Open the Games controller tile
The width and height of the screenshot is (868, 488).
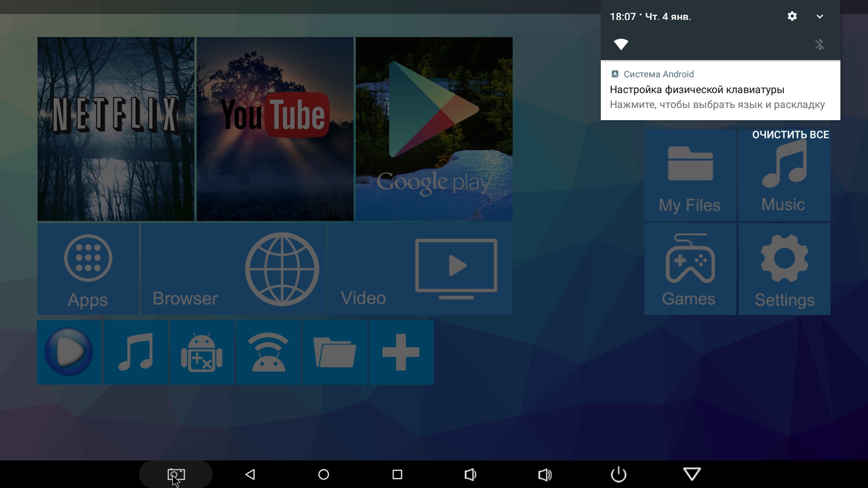click(x=690, y=269)
